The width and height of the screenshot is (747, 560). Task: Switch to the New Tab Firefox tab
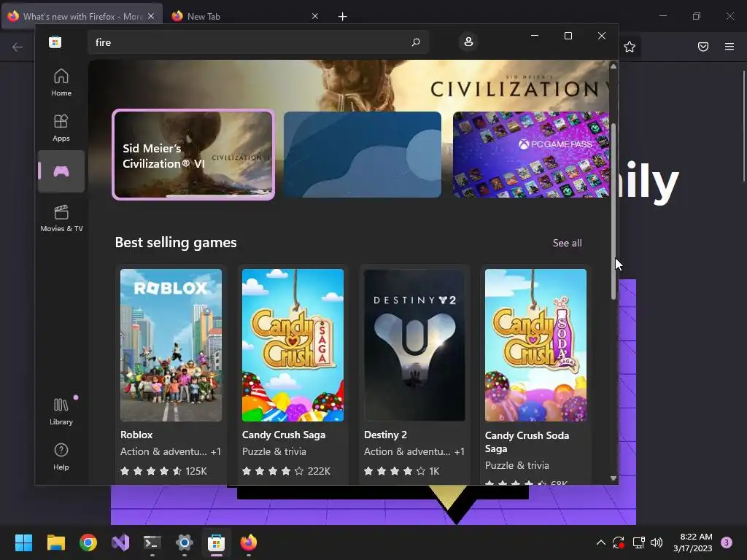pyautogui.click(x=243, y=16)
